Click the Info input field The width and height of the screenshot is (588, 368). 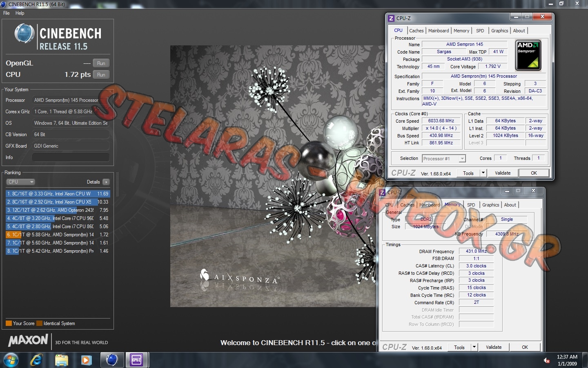71,157
